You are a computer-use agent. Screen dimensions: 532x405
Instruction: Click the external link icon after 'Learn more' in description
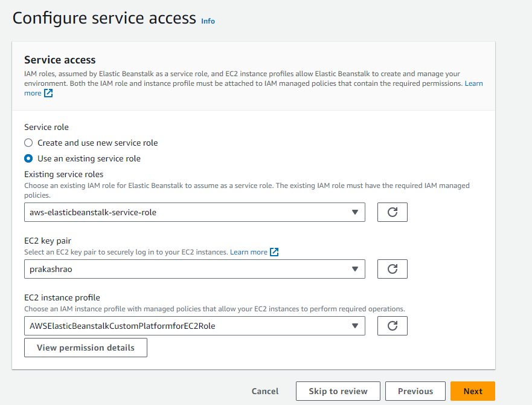[x=49, y=93]
